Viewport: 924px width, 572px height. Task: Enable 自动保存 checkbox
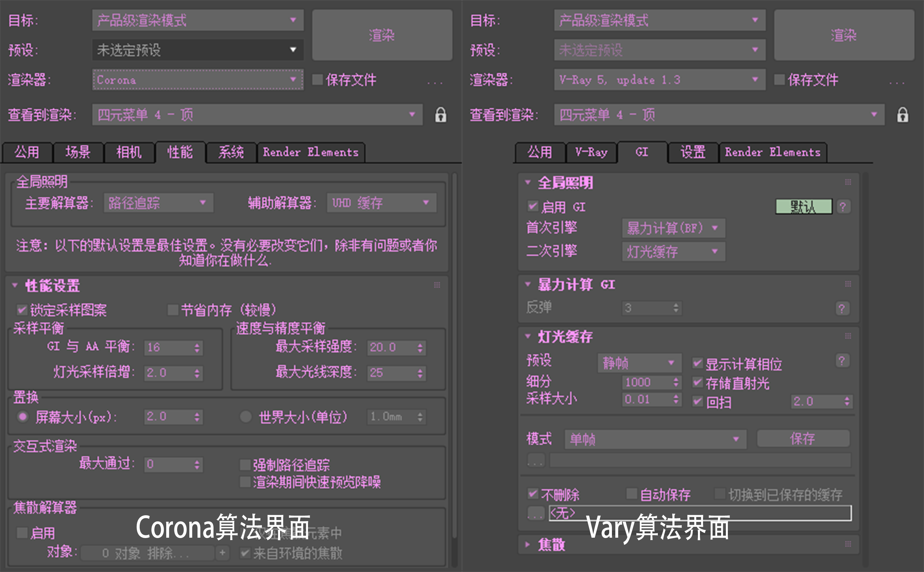coord(632,493)
